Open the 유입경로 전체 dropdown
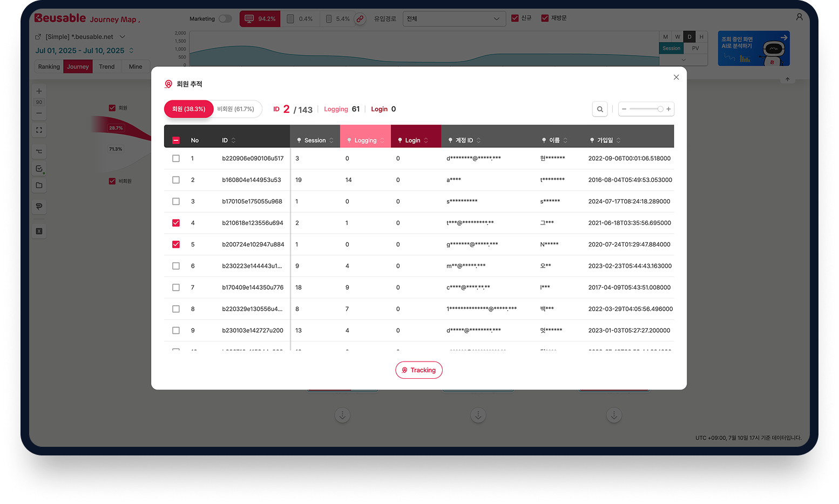The height and width of the screenshot is (504, 839). coord(454,19)
